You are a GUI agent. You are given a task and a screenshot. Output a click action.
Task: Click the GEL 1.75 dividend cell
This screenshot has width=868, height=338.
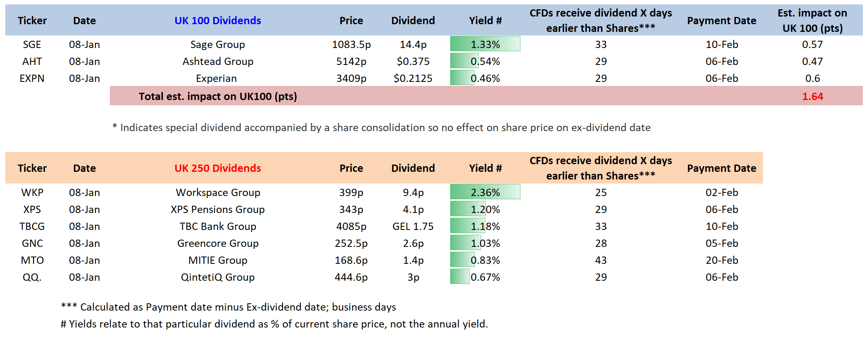[413, 226]
